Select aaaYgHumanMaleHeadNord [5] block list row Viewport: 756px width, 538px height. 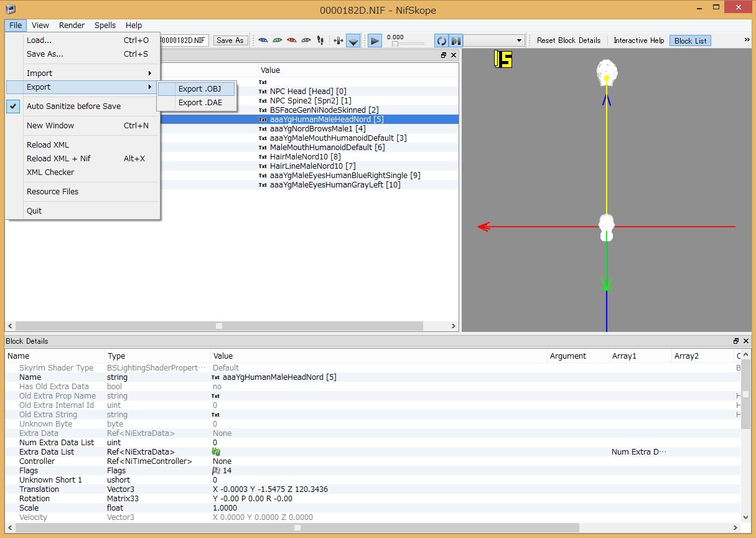(327, 119)
